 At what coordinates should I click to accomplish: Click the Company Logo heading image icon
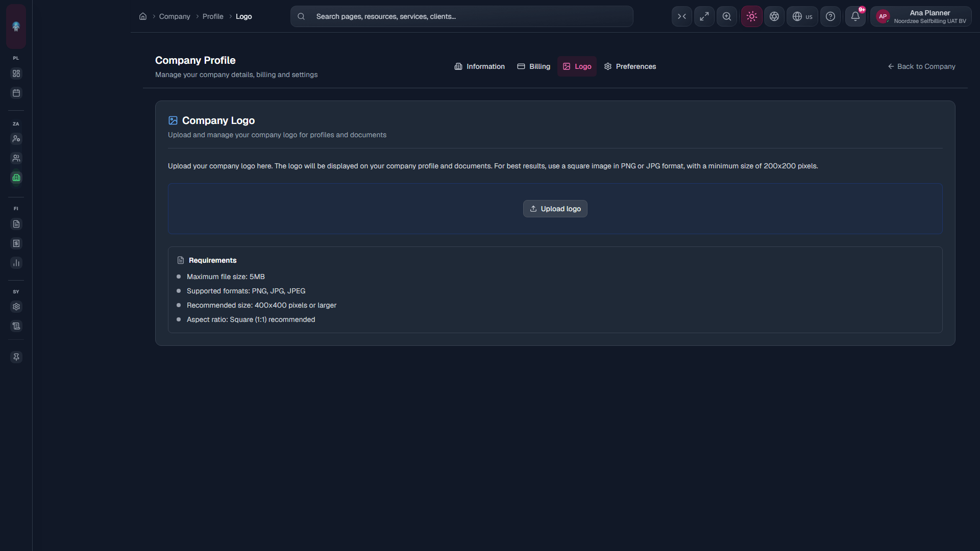(173, 120)
